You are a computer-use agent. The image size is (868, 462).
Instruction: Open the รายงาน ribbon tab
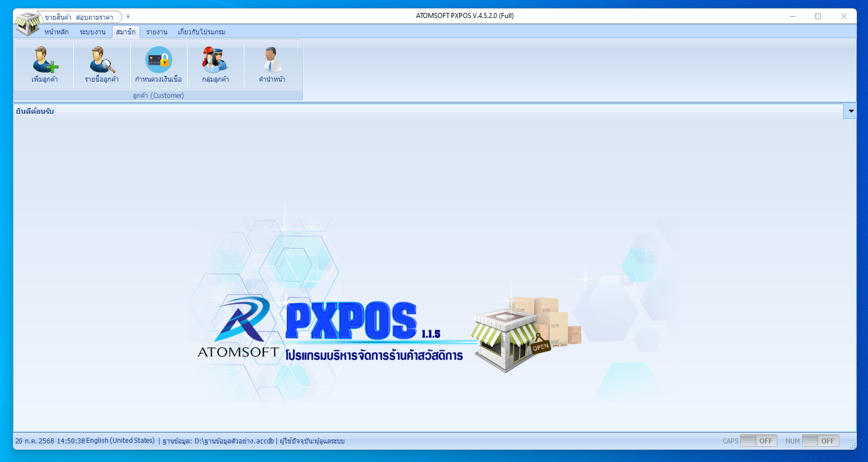(156, 32)
